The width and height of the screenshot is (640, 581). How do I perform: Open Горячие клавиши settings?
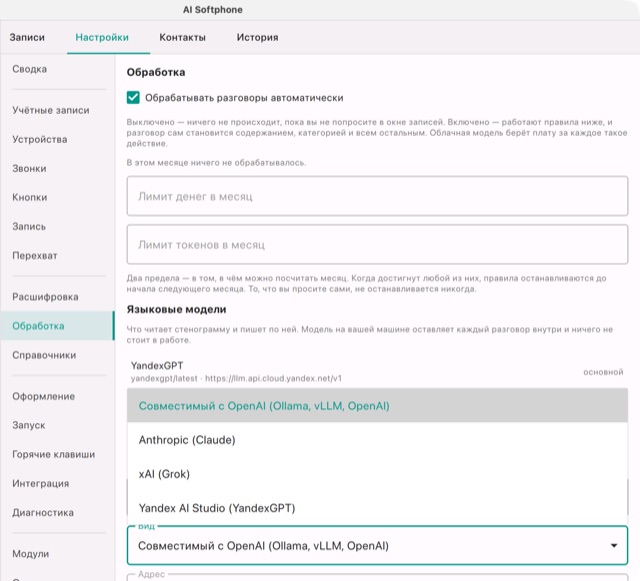(53, 454)
